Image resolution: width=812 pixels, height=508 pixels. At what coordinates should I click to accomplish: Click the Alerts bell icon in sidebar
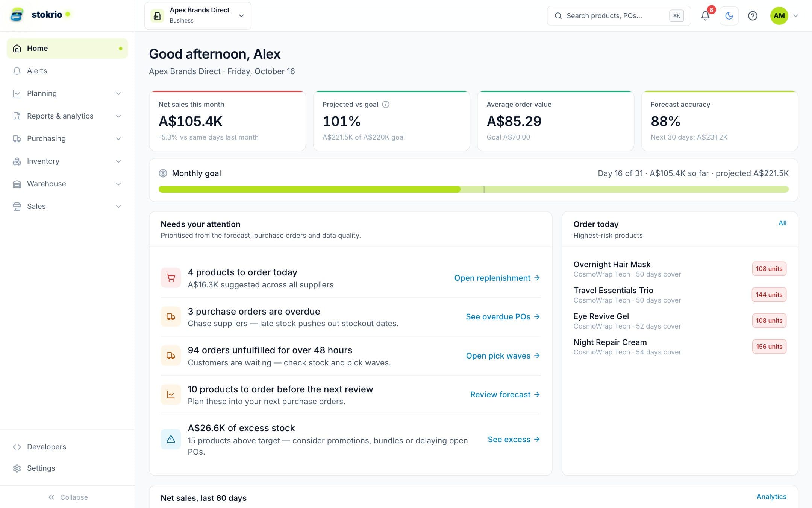tap(17, 71)
